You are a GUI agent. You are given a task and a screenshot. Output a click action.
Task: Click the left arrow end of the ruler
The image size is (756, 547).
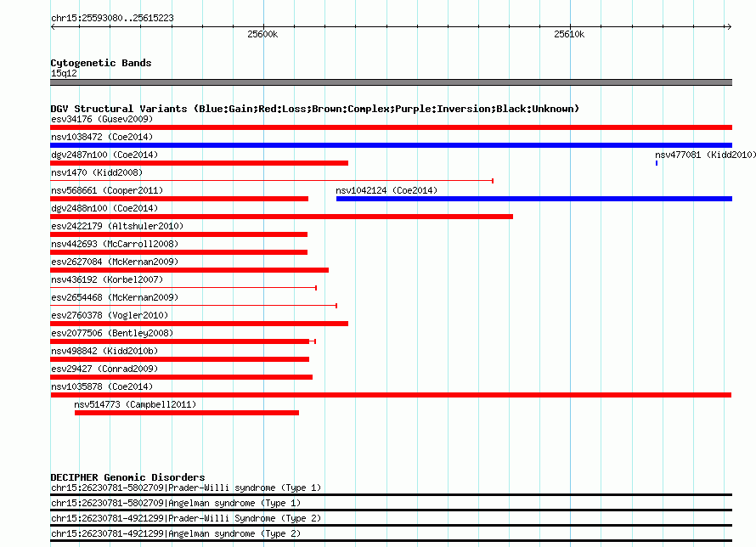[x=53, y=27]
